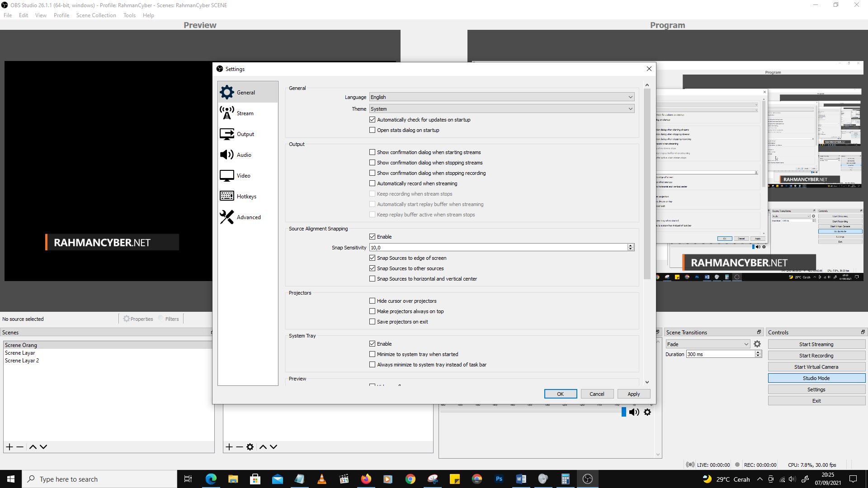Click the Cancel button
The image size is (868, 488).
[x=597, y=394]
